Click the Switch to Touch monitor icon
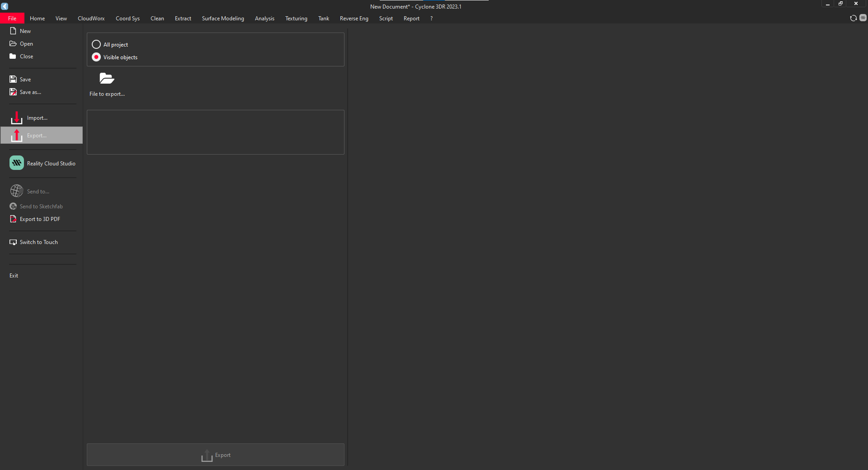 [x=13, y=242]
